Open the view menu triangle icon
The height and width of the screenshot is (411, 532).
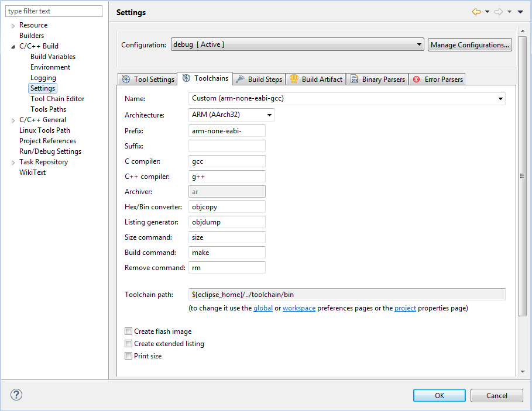point(520,12)
